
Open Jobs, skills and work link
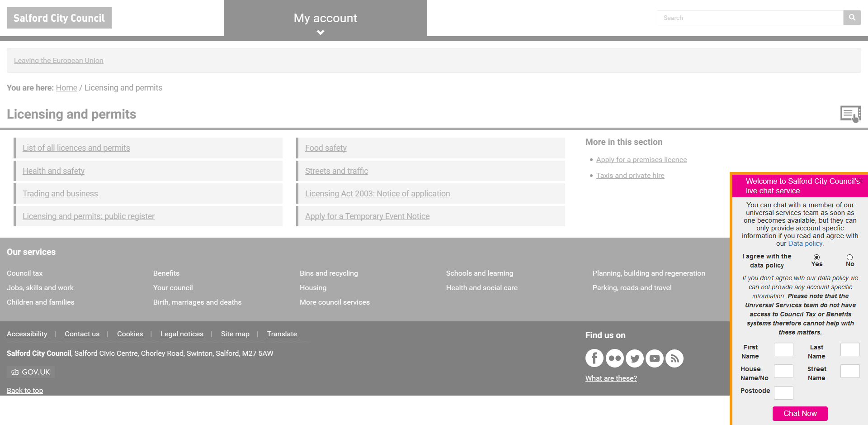point(40,288)
